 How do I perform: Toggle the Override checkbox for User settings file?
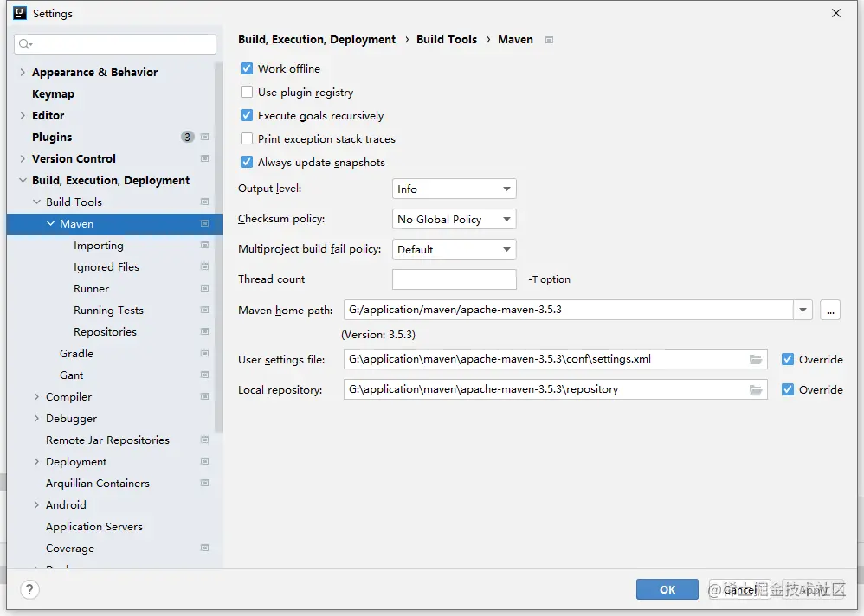tap(788, 359)
